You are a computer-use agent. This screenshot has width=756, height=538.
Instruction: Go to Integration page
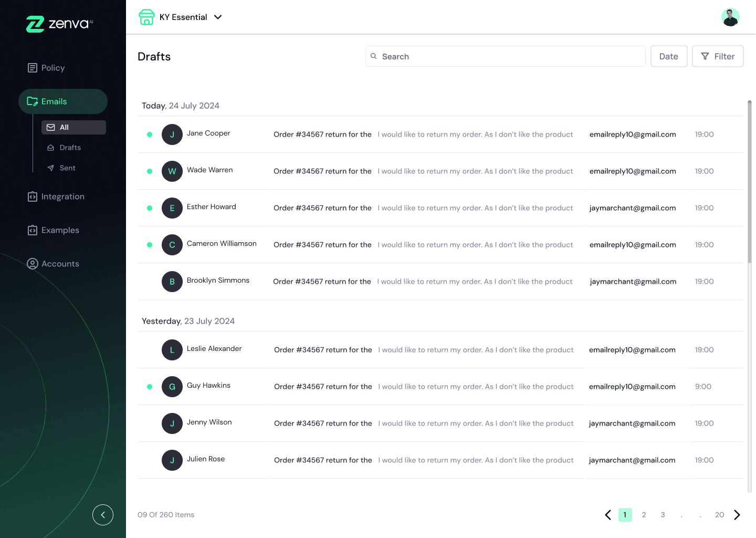(x=56, y=196)
